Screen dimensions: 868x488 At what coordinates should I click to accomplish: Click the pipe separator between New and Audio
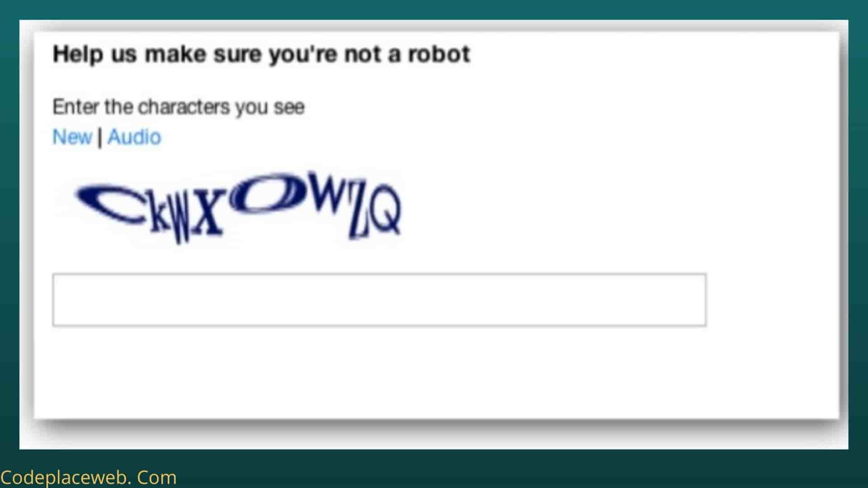click(x=99, y=137)
